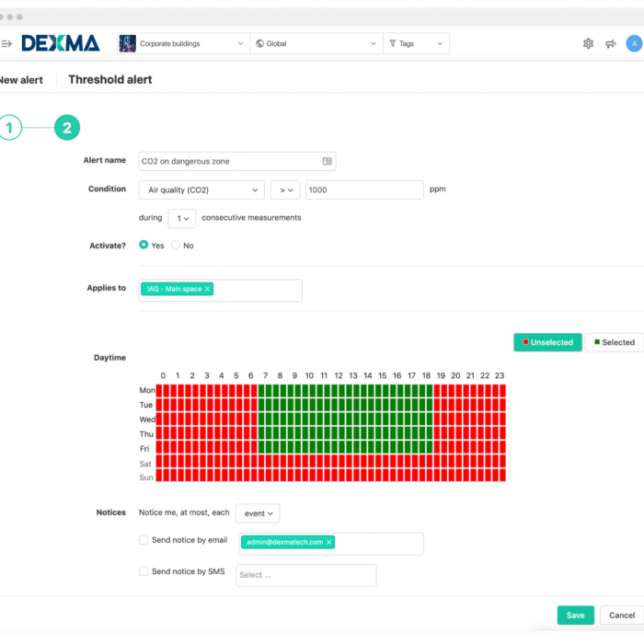Screen dimensions: 644x644
Task: Save the threshold alert
Action: point(575,615)
